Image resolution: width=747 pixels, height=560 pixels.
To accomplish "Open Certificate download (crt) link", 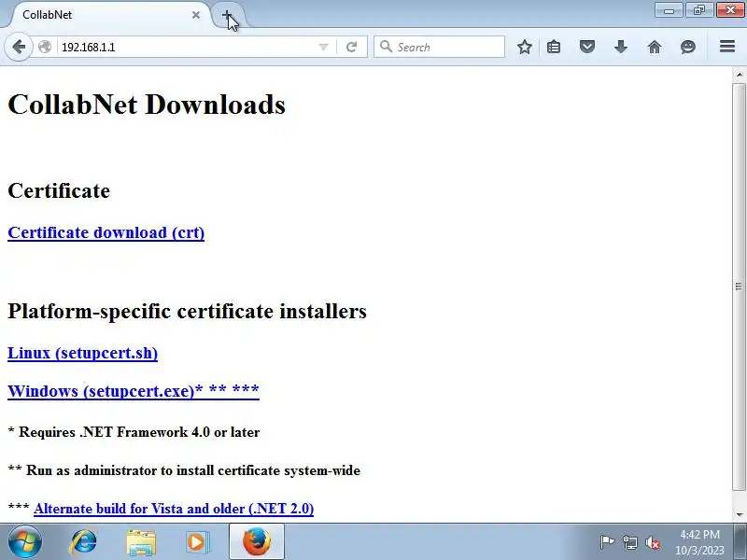I will [106, 232].
